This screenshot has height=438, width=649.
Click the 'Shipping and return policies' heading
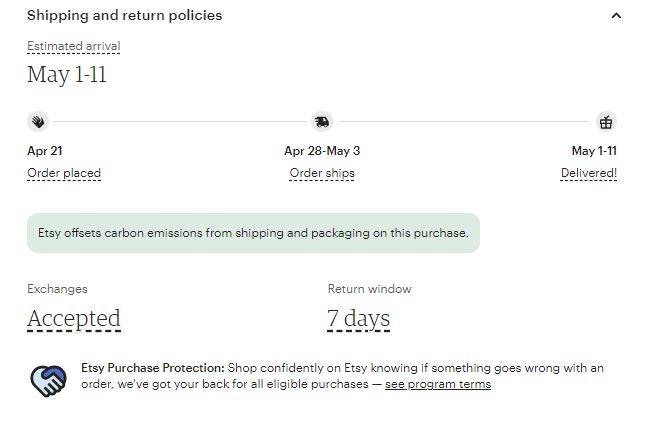click(x=125, y=16)
